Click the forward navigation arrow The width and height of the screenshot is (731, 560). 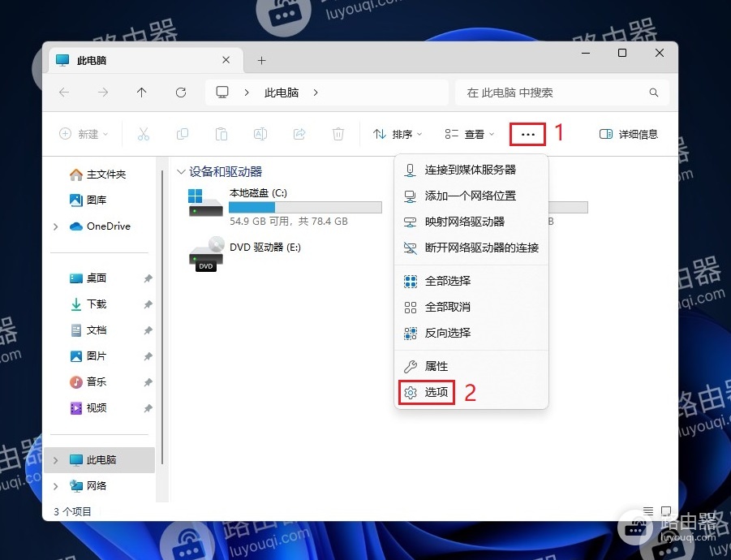pos(103,93)
